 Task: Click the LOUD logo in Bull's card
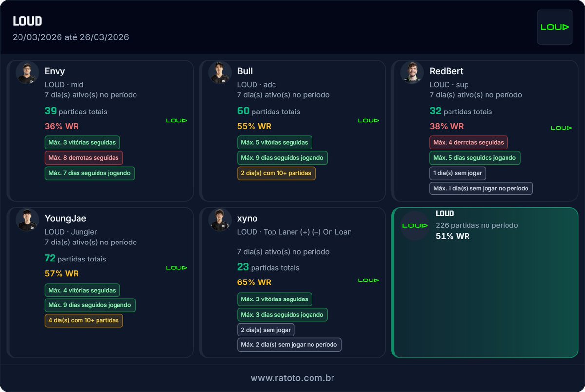point(369,120)
